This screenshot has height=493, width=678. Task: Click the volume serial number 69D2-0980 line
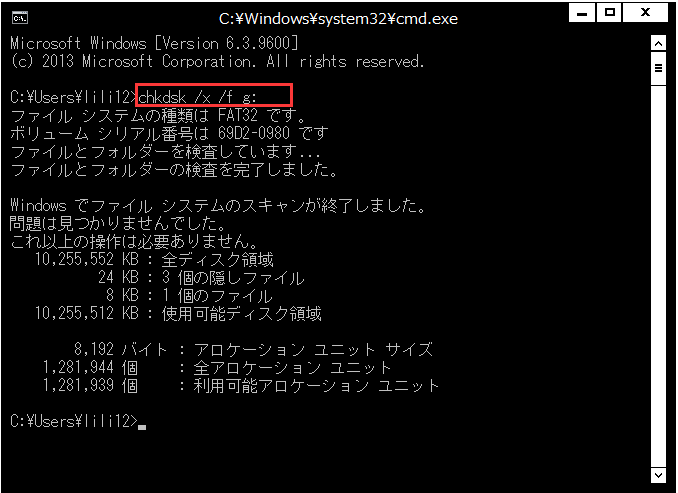pyautogui.click(x=169, y=133)
